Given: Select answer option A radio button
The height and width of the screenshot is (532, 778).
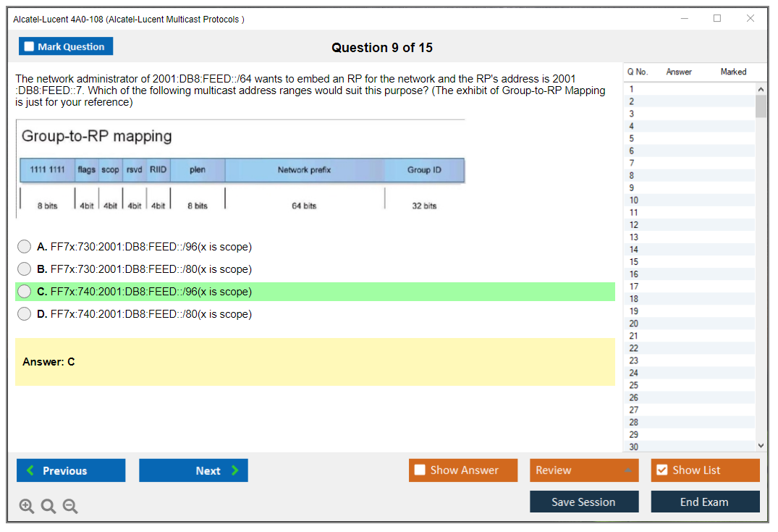Looking at the screenshot, I should tap(25, 247).
